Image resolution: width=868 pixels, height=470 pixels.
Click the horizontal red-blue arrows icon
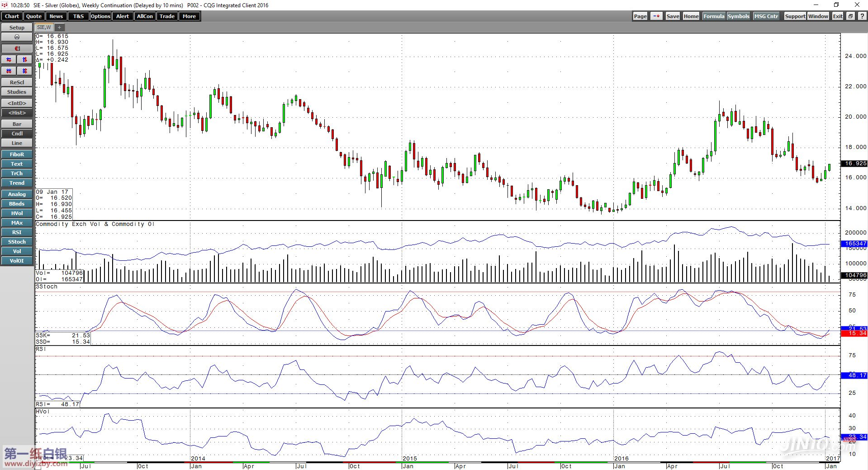tap(9, 60)
